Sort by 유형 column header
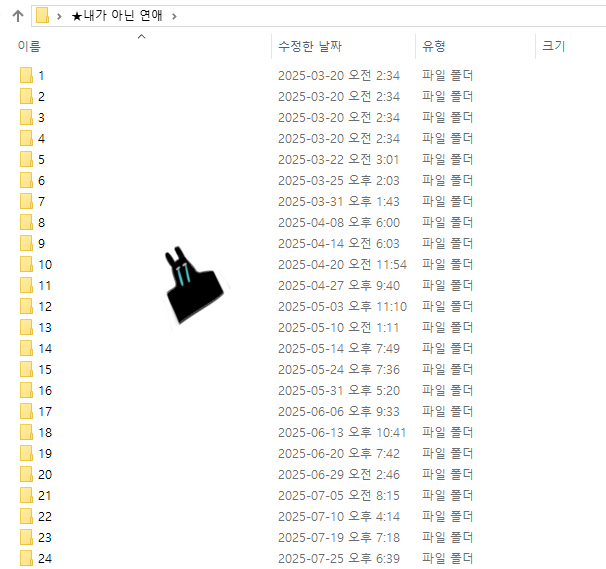The width and height of the screenshot is (606, 569). (434, 46)
